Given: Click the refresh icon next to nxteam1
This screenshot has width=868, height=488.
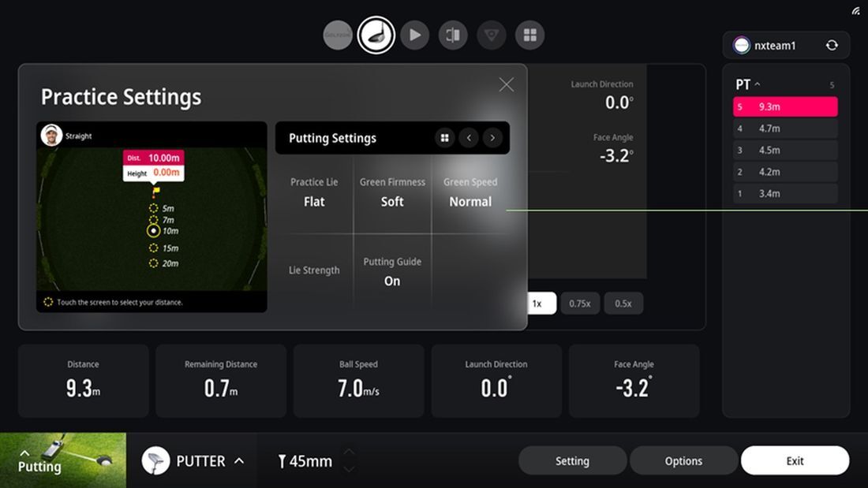Looking at the screenshot, I should 832,46.
